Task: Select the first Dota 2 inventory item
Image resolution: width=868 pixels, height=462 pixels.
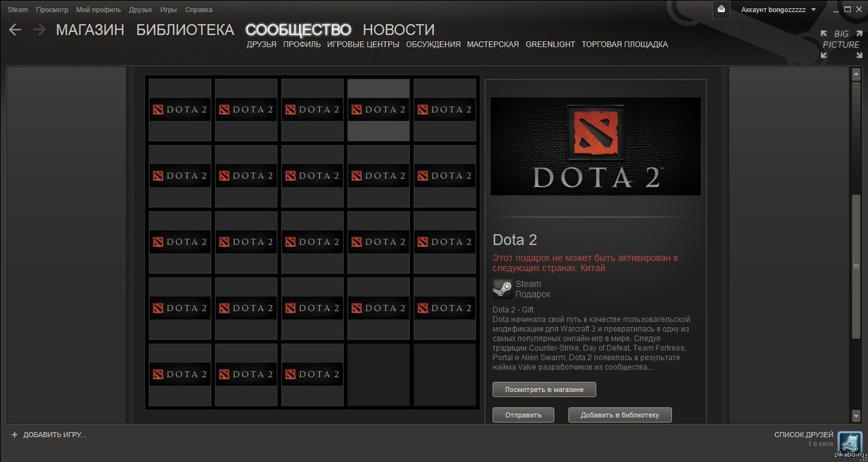Action: coord(180,110)
